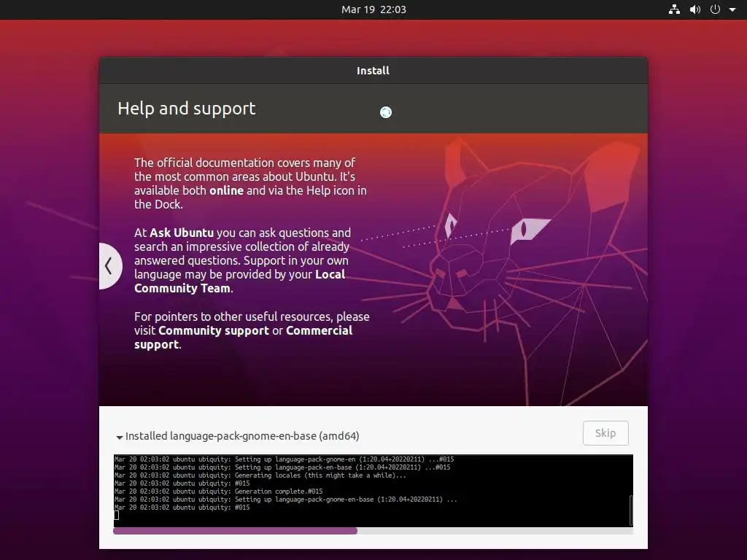Image resolution: width=747 pixels, height=560 pixels.
Task: Collapse the installer log details triangle
Action: coord(119,437)
